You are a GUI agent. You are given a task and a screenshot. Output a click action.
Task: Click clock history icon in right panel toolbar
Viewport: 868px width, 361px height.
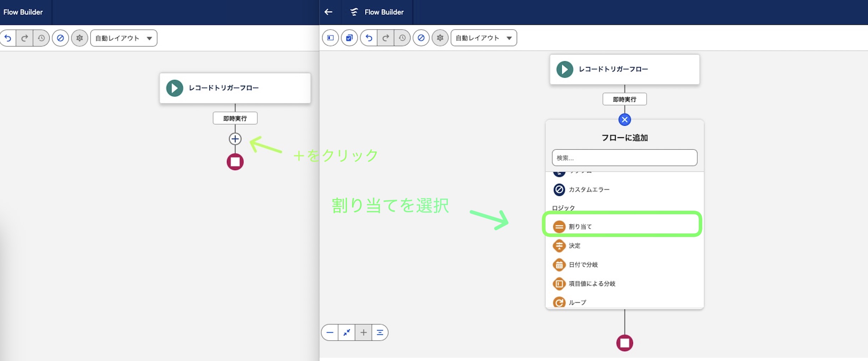coord(402,38)
